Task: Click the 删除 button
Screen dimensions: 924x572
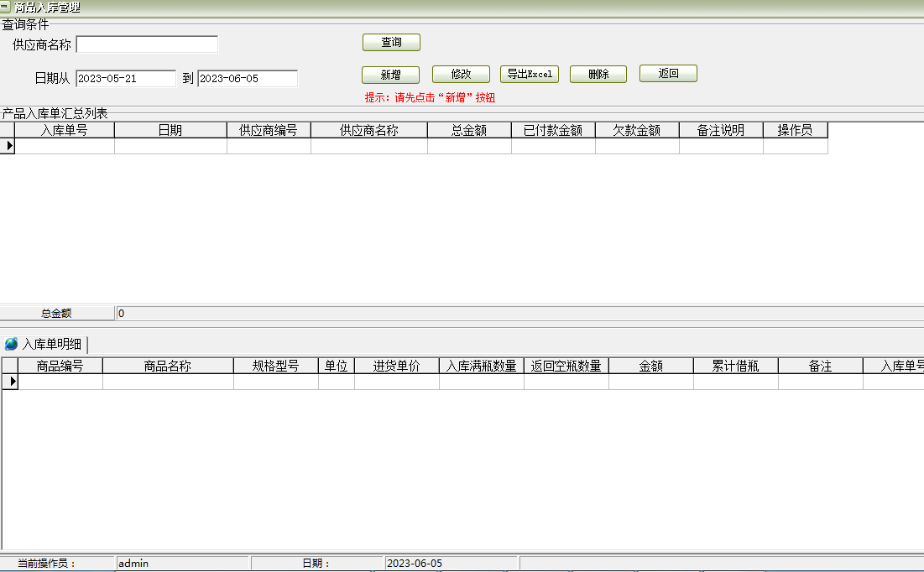Action: tap(598, 74)
